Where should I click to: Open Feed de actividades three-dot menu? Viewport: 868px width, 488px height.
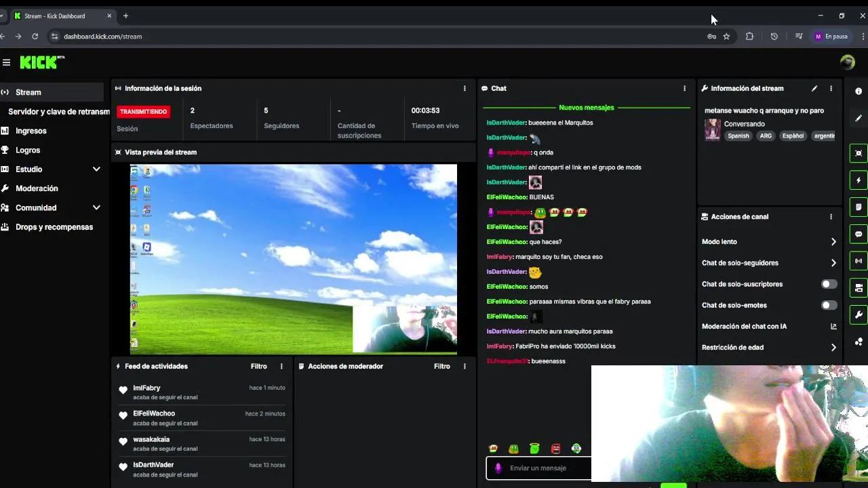pos(281,366)
